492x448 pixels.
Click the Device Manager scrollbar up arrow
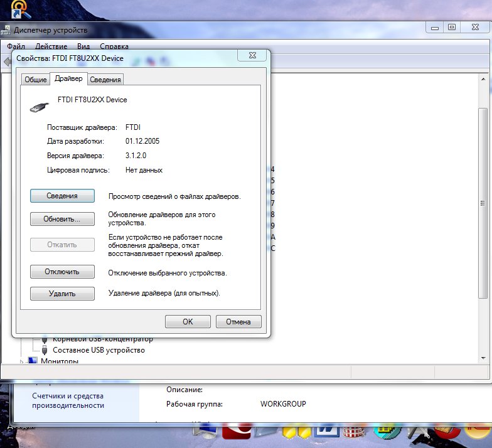coord(483,79)
